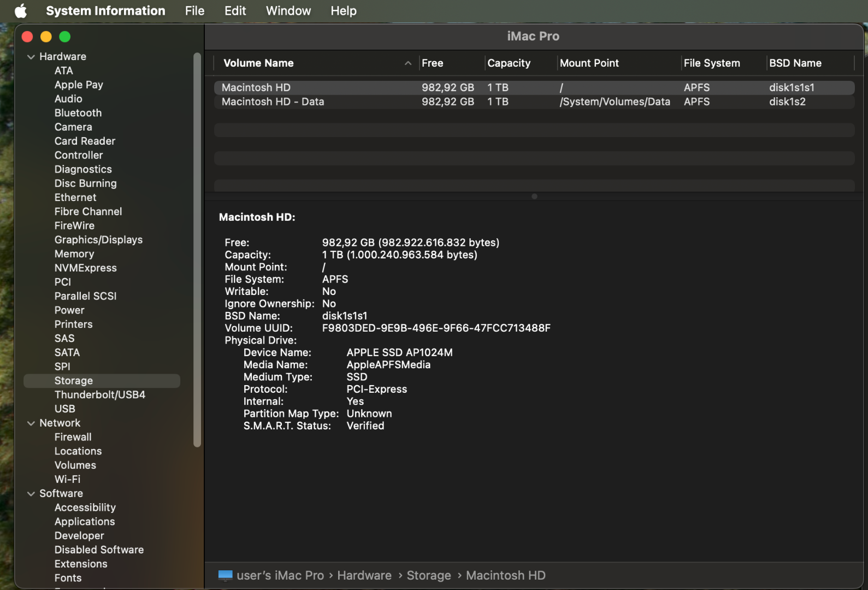Click Storage in the bottom path bar

pyautogui.click(x=429, y=576)
